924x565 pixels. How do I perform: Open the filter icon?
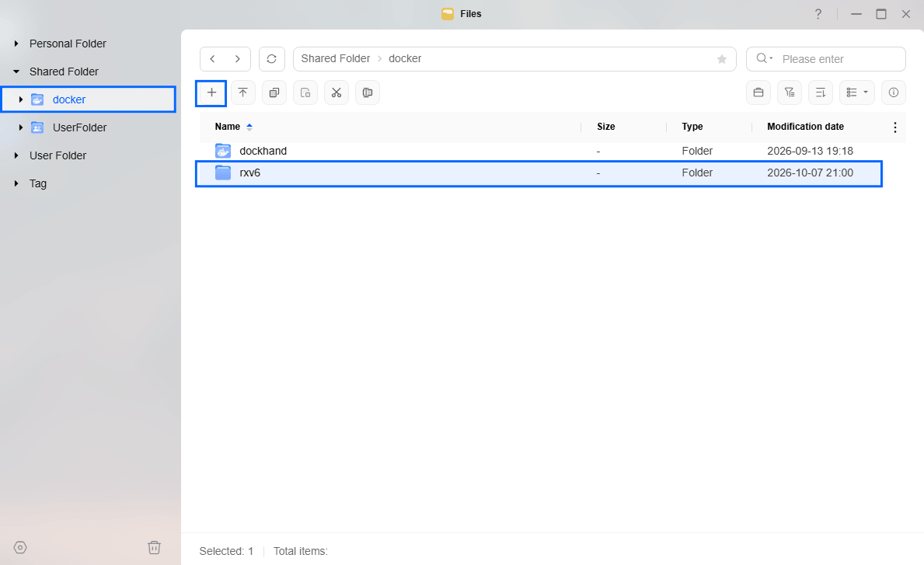pyautogui.click(x=790, y=92)
